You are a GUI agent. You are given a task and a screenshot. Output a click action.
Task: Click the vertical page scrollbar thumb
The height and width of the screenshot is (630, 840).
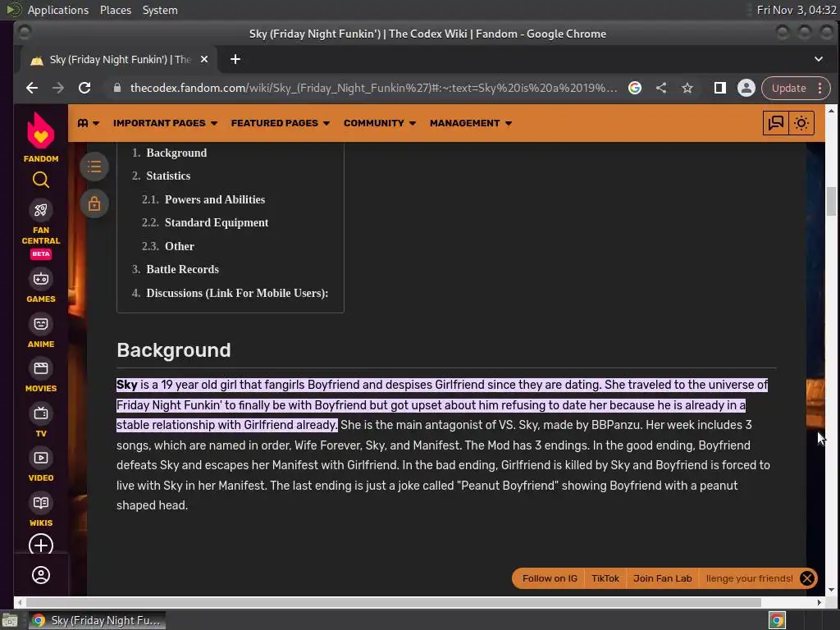click(x=831, y=201)
